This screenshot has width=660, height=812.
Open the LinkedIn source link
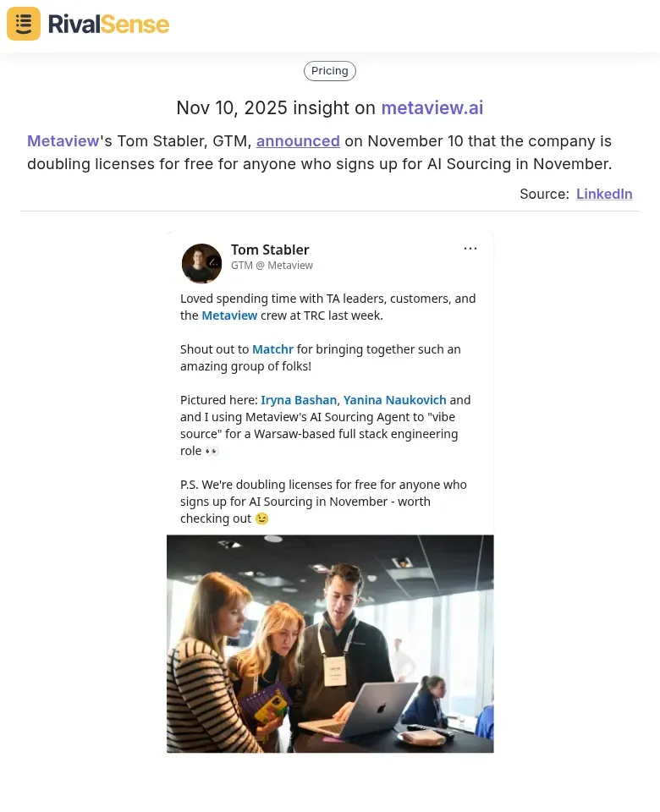604,194
